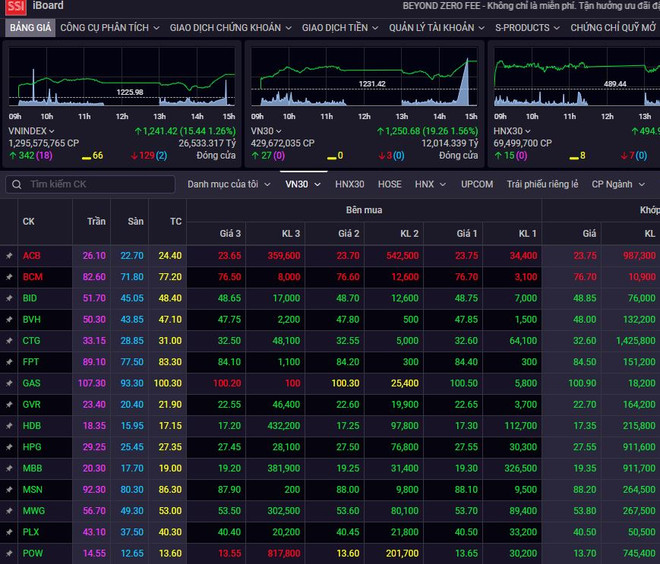This screenshot has width=660, height=564.
Task: Toggle the pin for the MWG row
Action: click(9, 510)
